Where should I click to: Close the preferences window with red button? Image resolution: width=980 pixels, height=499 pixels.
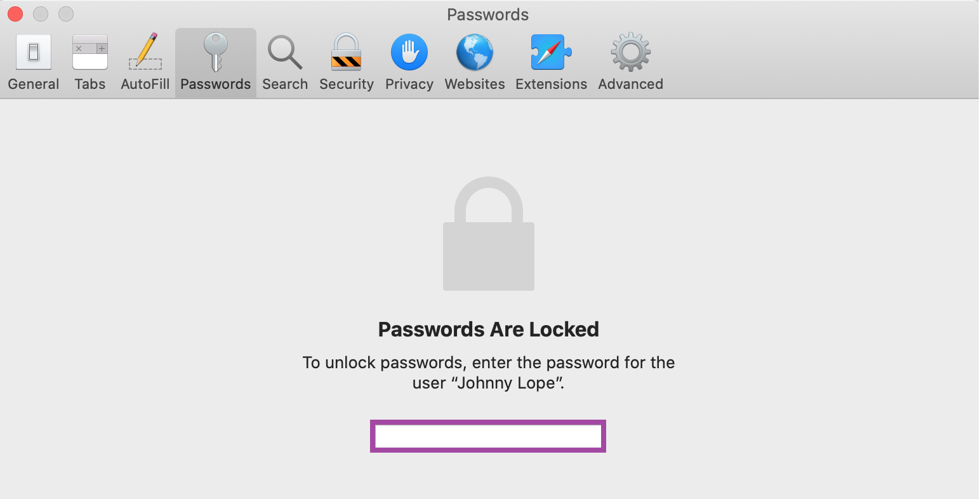coord(15,13)
